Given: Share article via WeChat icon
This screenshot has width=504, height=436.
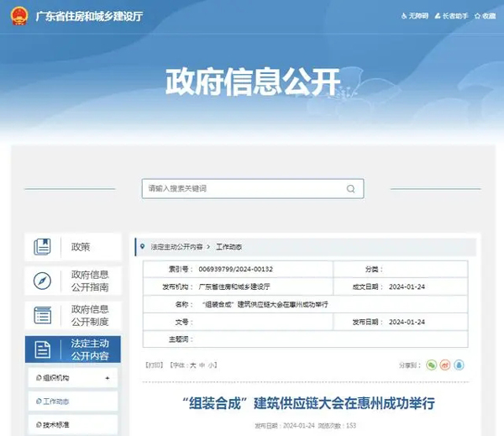Looking at the screenshot, I should 432,365.
